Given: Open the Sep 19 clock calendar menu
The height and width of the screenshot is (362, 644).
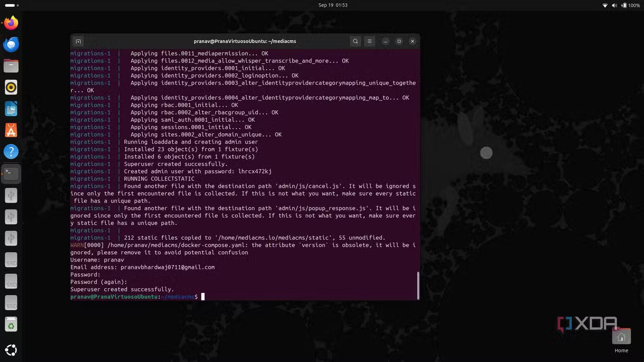Looking at the screenshot, I should point(333,5).
